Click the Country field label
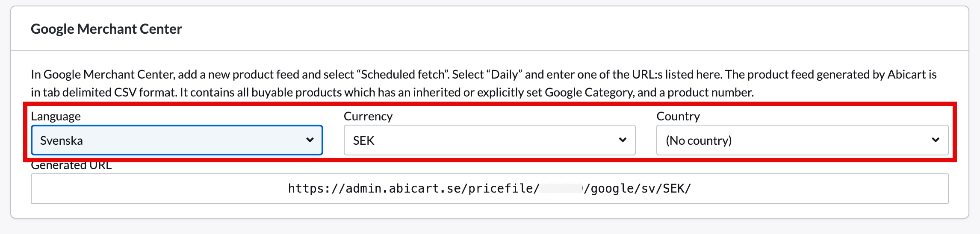Viewport: 980px width, 234px height. [678, 116]
